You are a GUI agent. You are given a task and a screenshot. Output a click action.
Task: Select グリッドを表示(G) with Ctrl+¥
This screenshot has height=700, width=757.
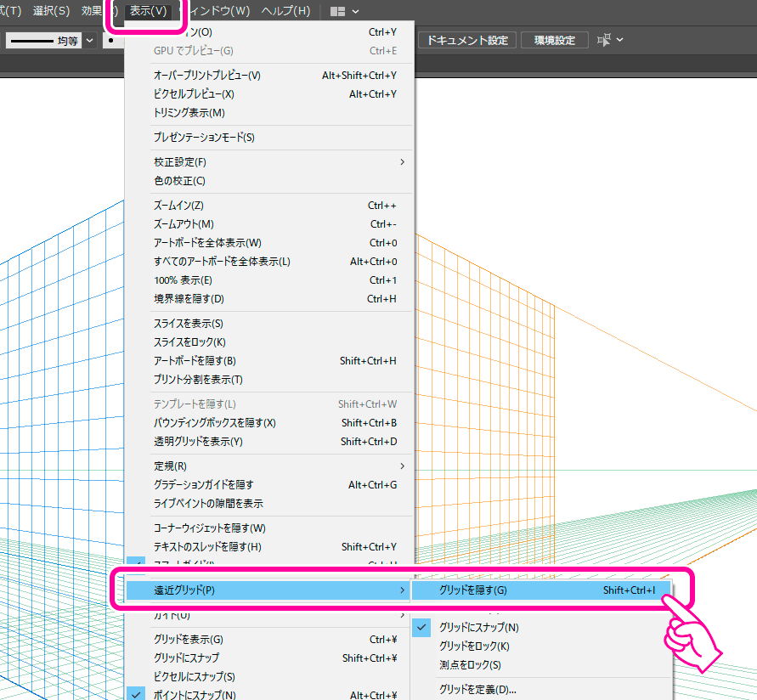click(268, 640)
